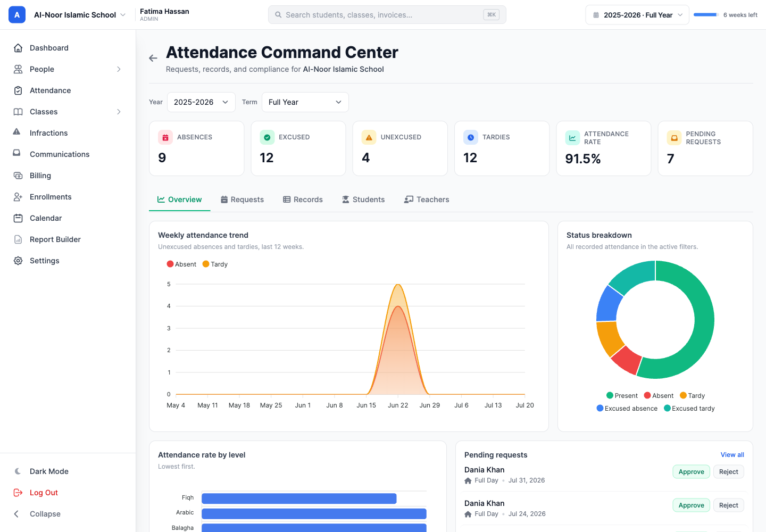Open the 2025-2026 Full Year header dropdown
Viewport: 766px width, 532px height.
637,15
